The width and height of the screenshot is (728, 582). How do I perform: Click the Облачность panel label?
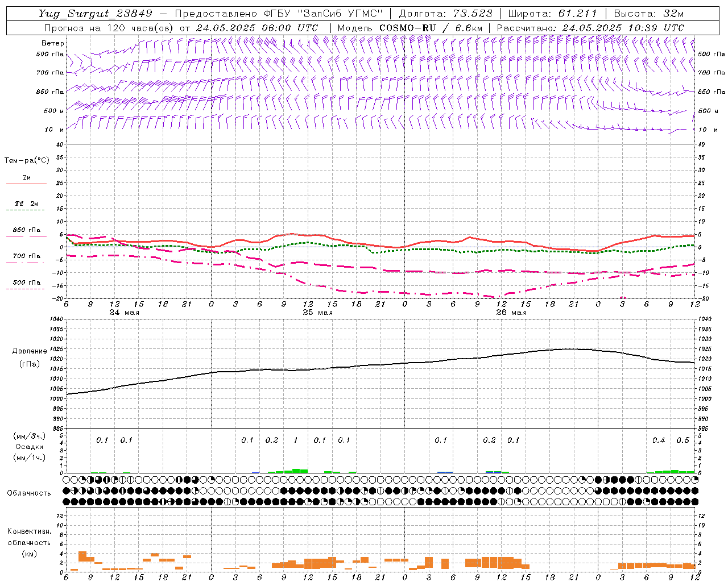(x=29, y=493)
